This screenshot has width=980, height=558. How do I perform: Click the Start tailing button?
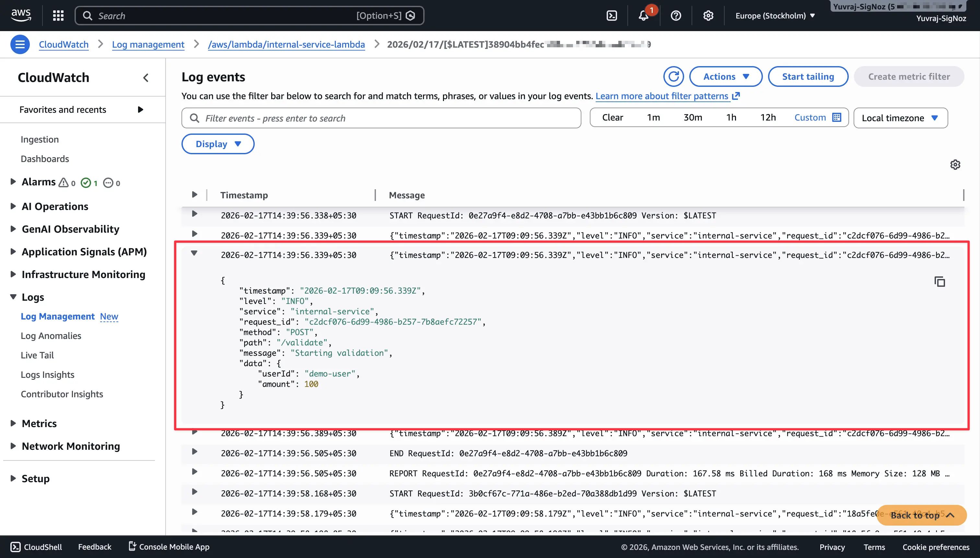(x=808, y=77)
